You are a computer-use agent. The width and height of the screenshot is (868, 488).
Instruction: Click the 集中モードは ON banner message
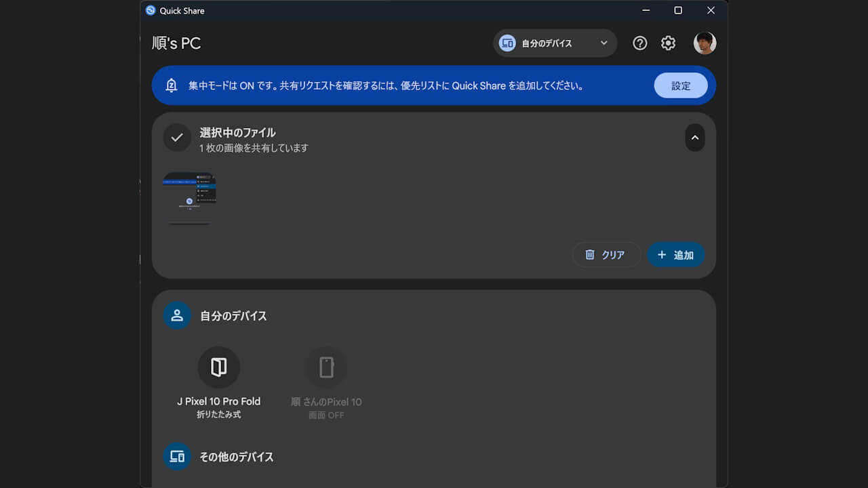387,86
